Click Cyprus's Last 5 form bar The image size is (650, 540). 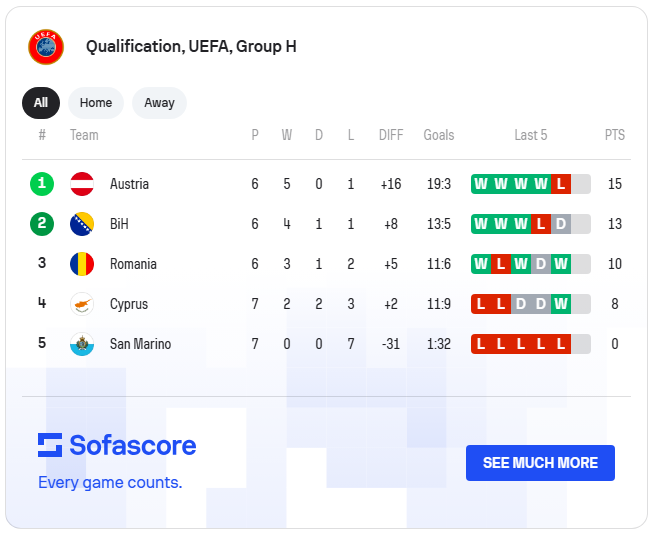[x=530, y=304]
